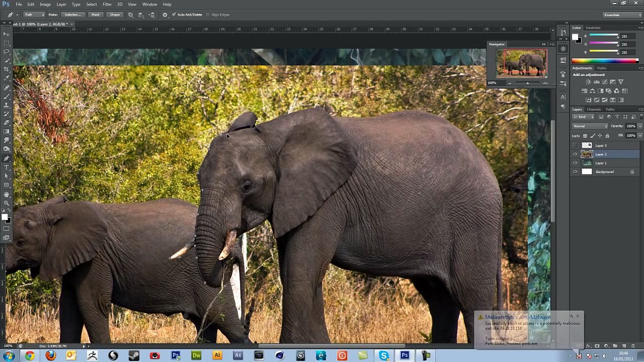644x362 pixels.
Task: Open pen tool gear settings
Action: (165, 15)
